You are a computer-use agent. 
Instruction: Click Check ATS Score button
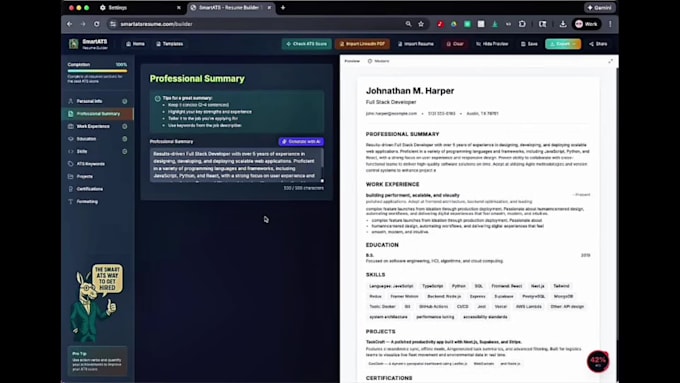tap(307, 44)
